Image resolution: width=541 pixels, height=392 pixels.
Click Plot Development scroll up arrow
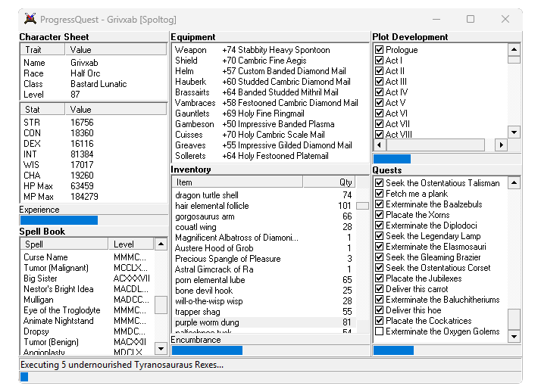(514, 50)
